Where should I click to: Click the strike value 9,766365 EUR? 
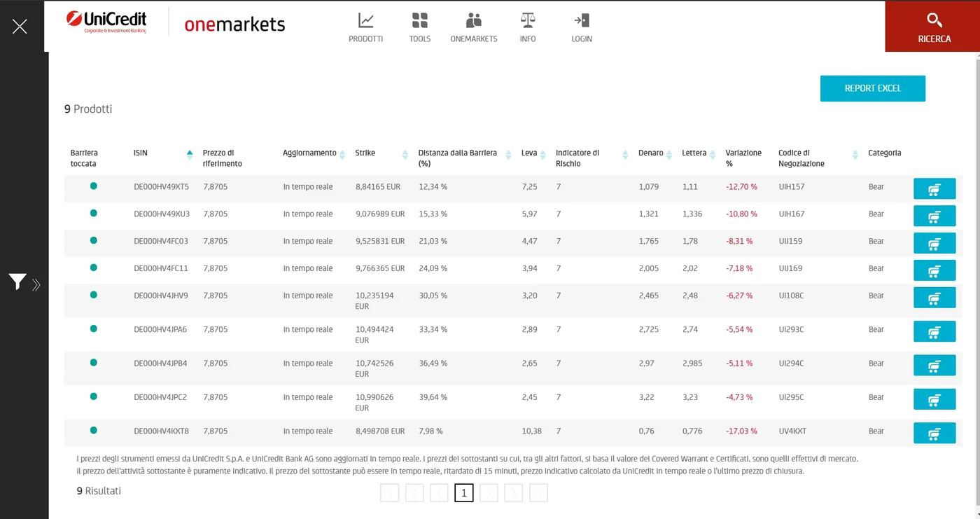(380, 268)
